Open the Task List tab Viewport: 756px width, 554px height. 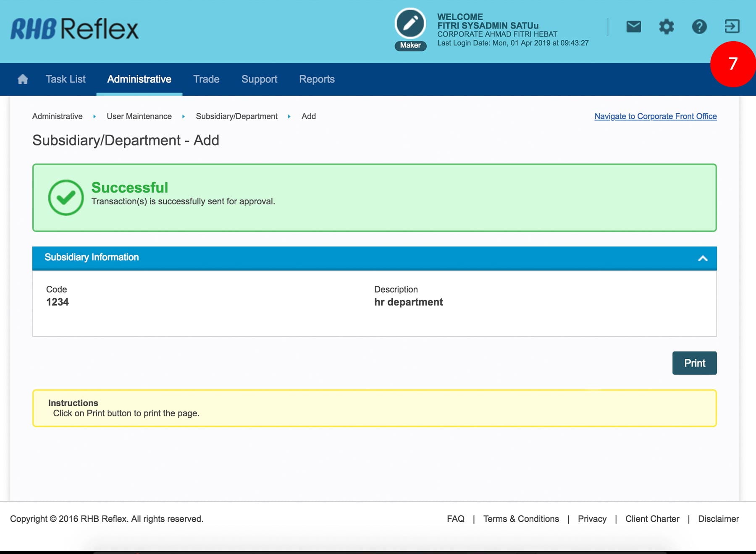[66, 79]
